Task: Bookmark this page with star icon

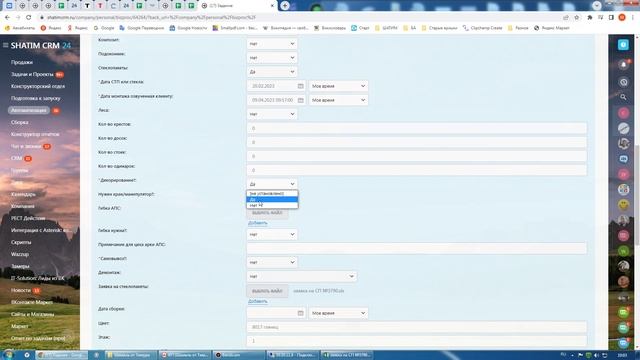Action: [577, 18]
